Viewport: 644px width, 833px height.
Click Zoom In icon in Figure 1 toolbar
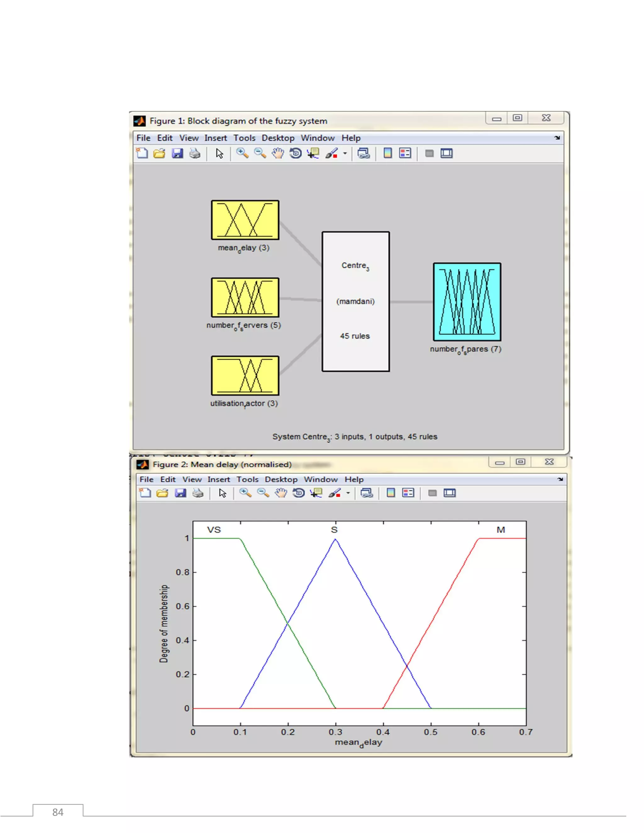[242, 153]
